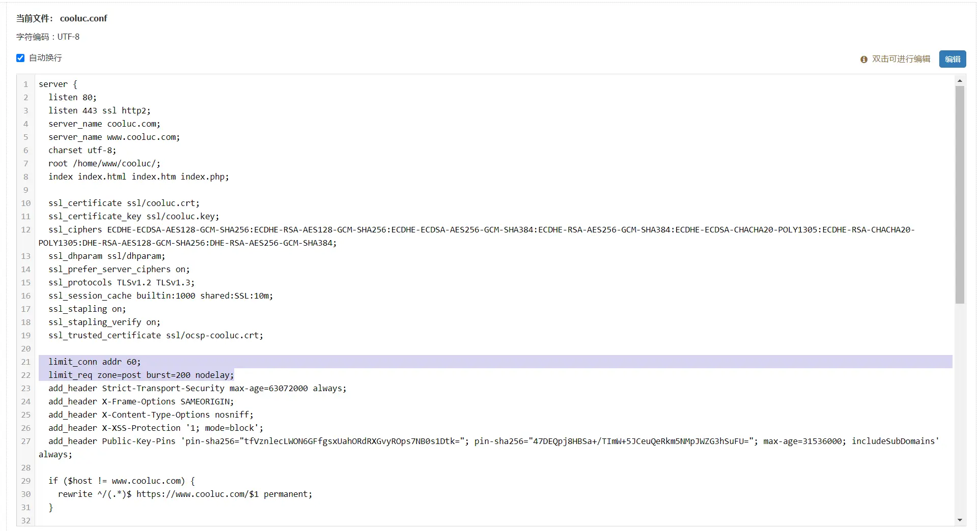
Task: Click the 双击可进行编辑 hint text
Action: [x=901, y=59]
